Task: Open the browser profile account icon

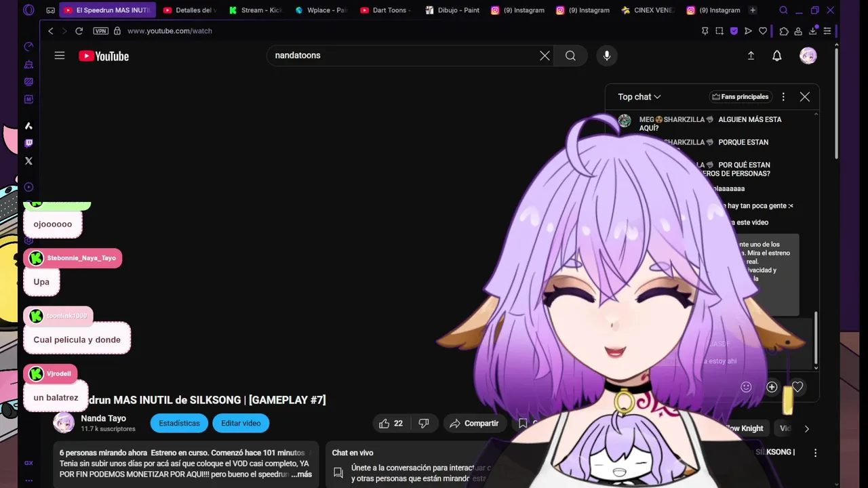Action: (798, 31)
